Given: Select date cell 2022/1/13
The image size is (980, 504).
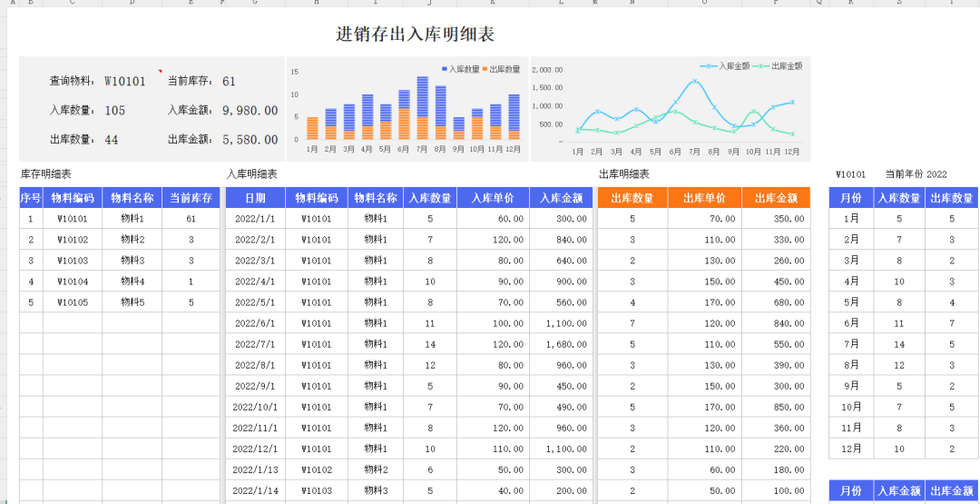Looking at the screenshot, I should point(255,470).
